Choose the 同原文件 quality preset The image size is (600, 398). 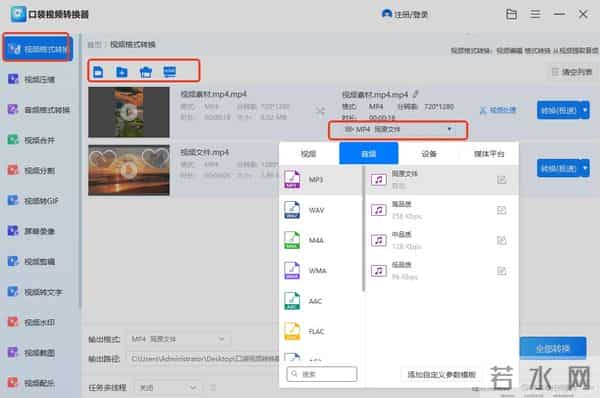(442, 179)
